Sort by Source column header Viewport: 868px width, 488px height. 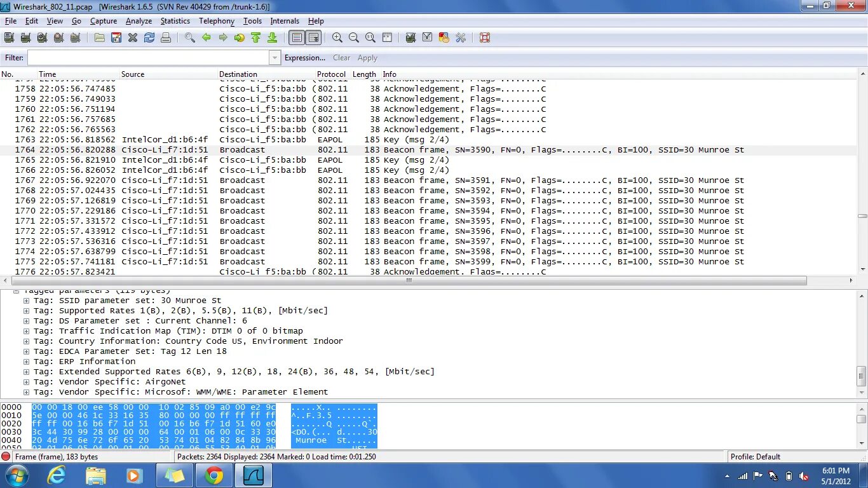168,74
